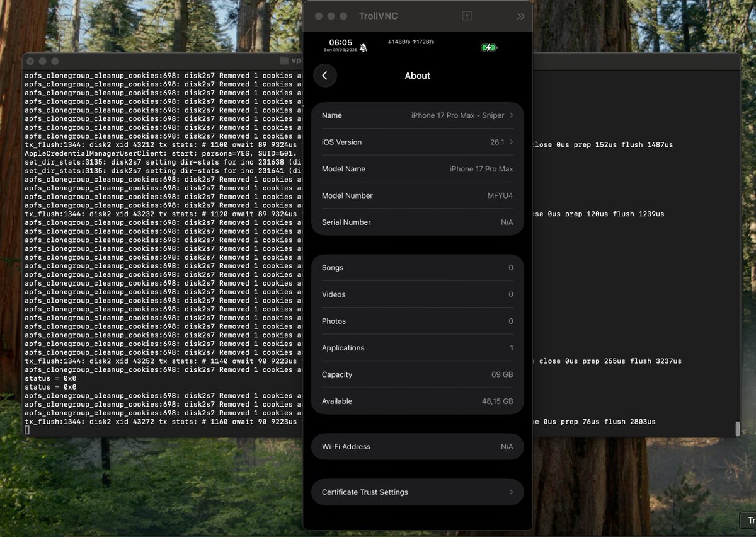The width and height of the screenshot is (756, 537).
Task: Click the Terminal tx_flush line with xid 43252
Action: point(163,361)
